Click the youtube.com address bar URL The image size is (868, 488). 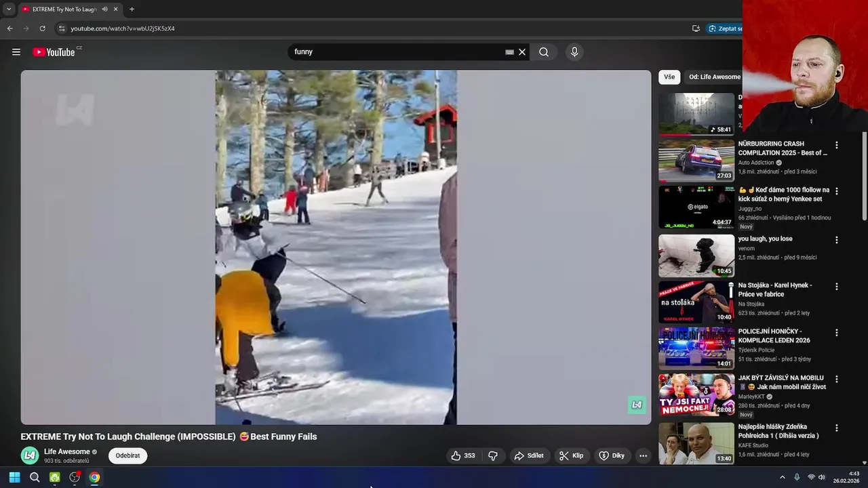pos(123,28)
